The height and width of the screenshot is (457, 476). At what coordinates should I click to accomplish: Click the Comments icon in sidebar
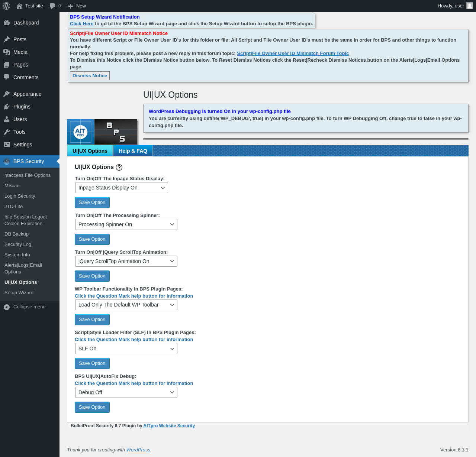pyautogui.click(x=7, y=77)
